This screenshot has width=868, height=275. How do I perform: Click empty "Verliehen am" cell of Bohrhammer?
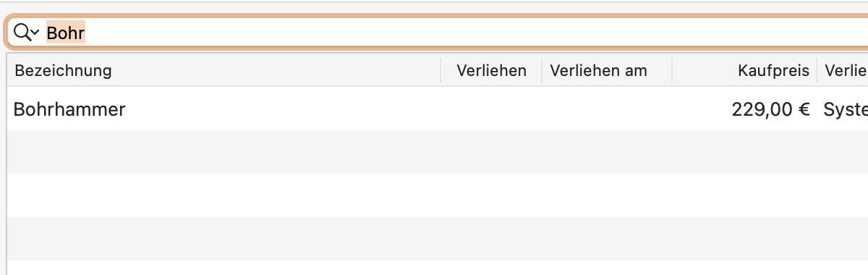[607, 109]
